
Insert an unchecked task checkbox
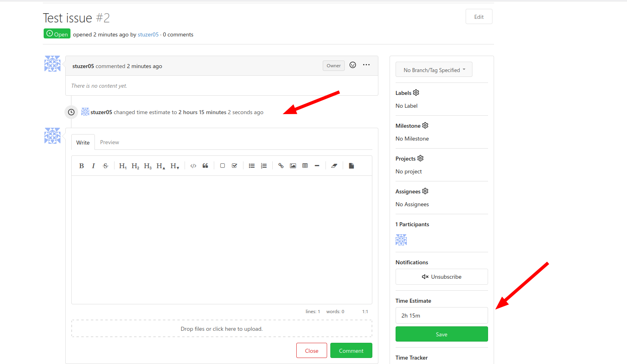pos(223,166)
